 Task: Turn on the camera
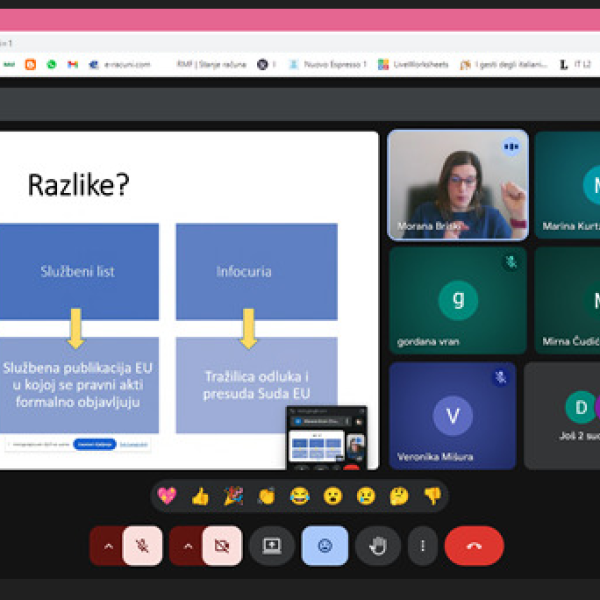point(221,546)
